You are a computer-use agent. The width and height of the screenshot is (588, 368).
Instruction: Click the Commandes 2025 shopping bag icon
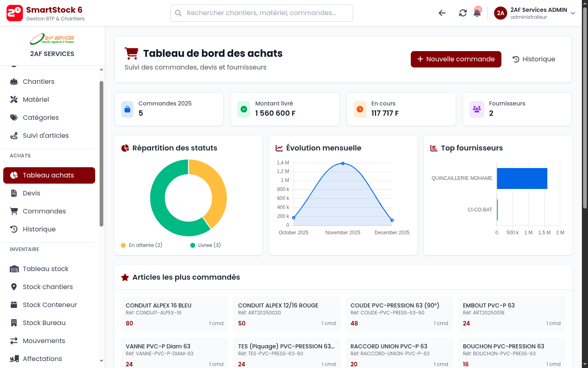pos(127,109)
